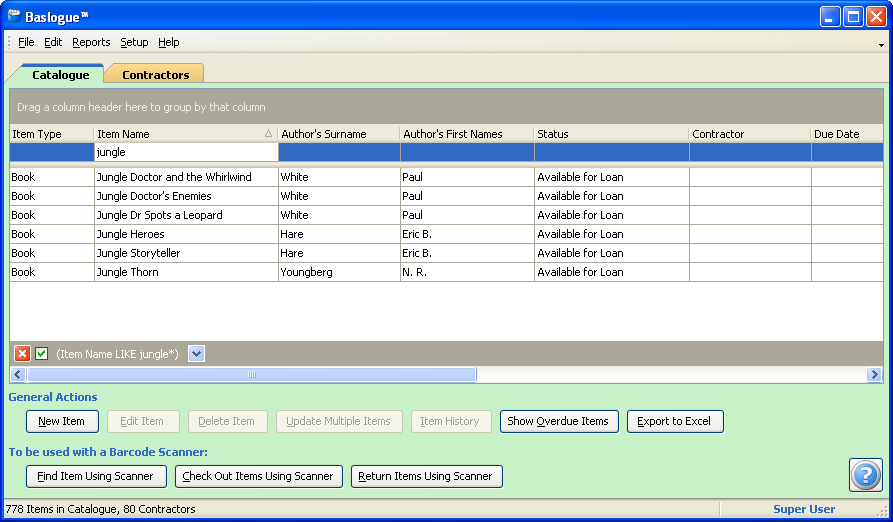Select the Jungle Thorn row
This screenshot has height=522, width=893.
pos(446,272)
